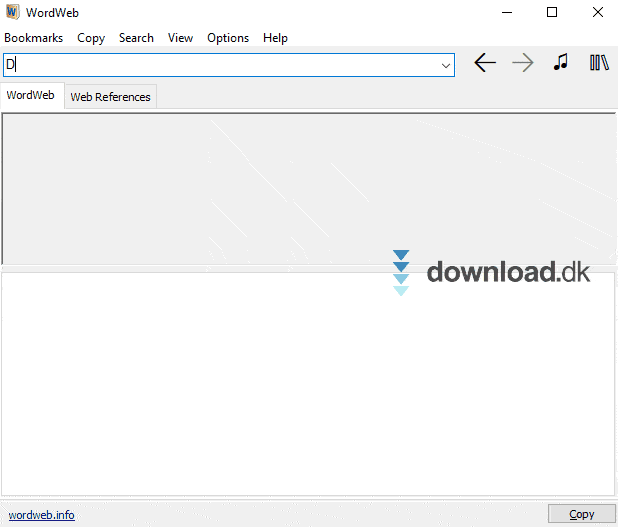
Task: Follow the wordweb.info link
Action: [x=41, y=515]
